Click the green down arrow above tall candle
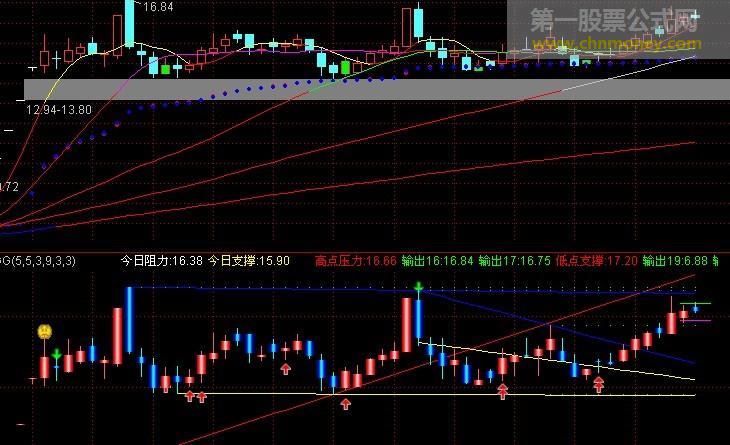The image size is (730, 445). click(419, 289)
